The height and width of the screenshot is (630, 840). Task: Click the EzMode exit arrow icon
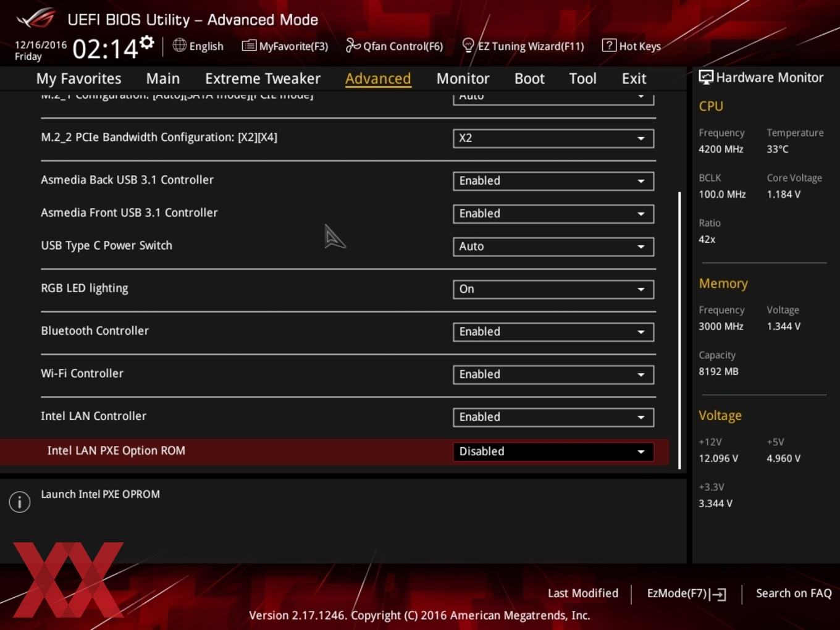[718, 594]
